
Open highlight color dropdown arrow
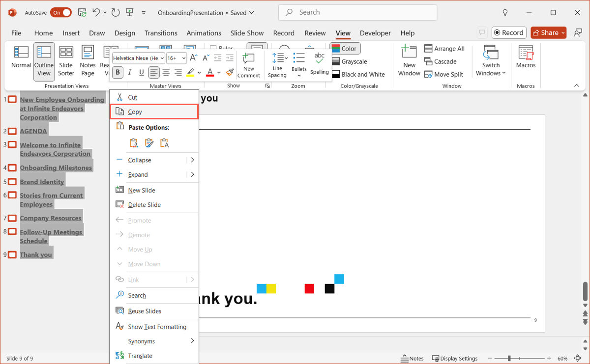click(x=199, y=73)
